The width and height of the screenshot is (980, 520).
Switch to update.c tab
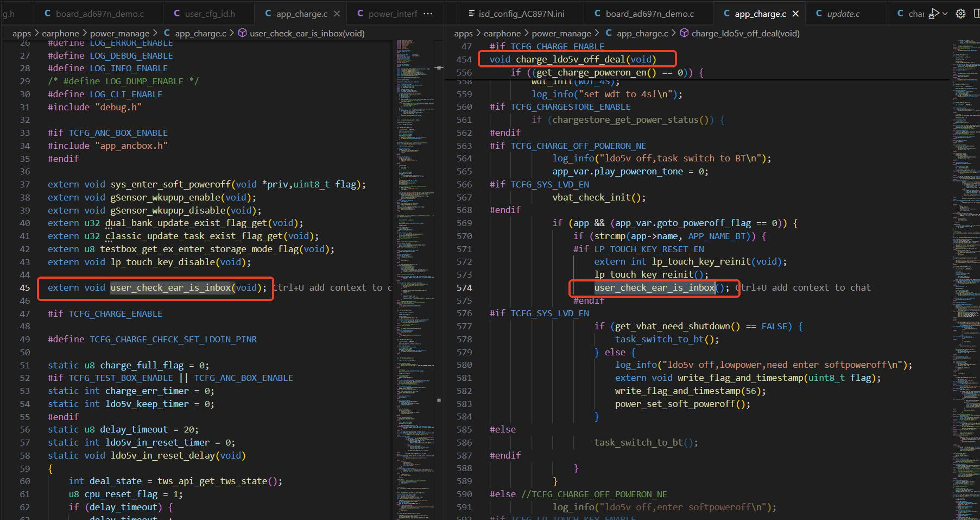click(843, 14)
